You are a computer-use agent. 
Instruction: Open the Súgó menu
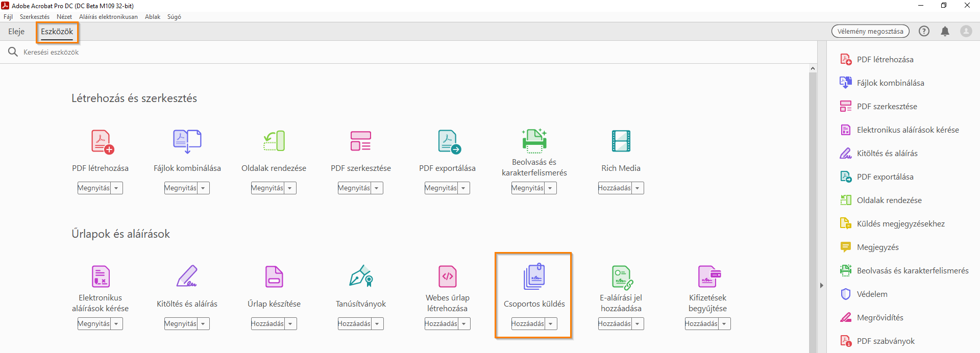tap(174, 17)
